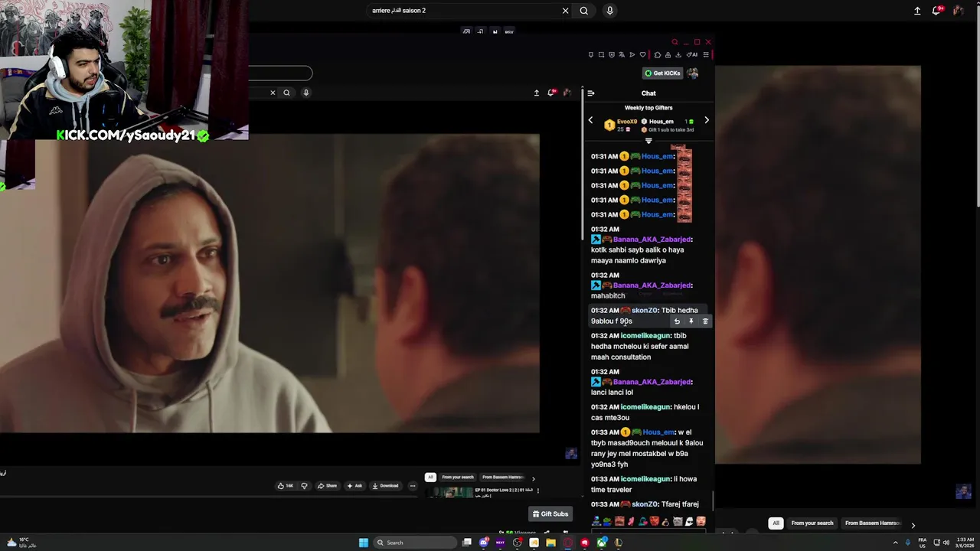Reply to the skonZ0 message
The image size is (980, 551).
(677, 321)
